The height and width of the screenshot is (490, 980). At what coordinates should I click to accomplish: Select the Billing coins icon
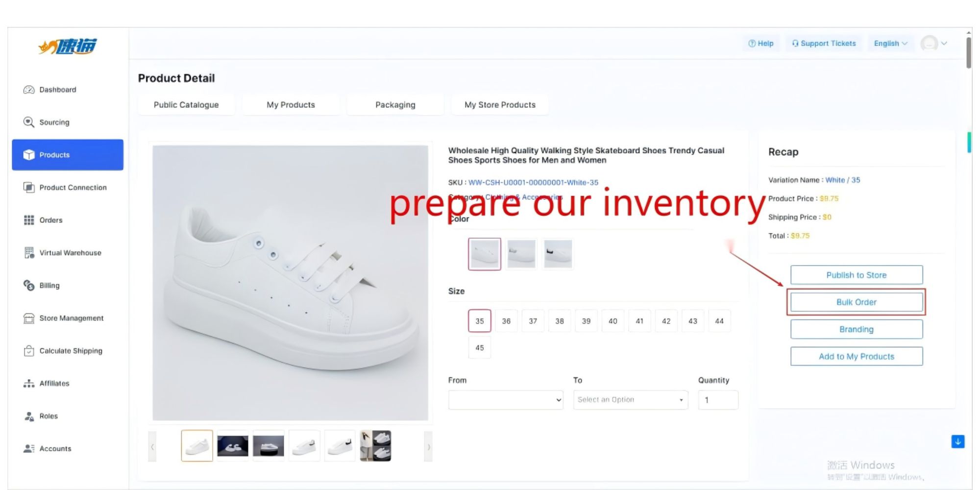[x=29, y=285]
